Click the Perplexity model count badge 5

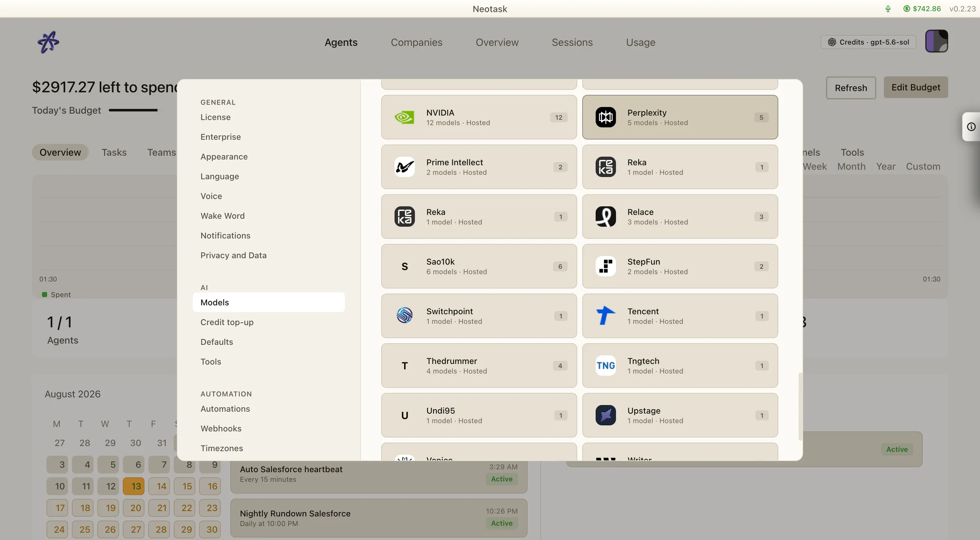tap(761, 117)
